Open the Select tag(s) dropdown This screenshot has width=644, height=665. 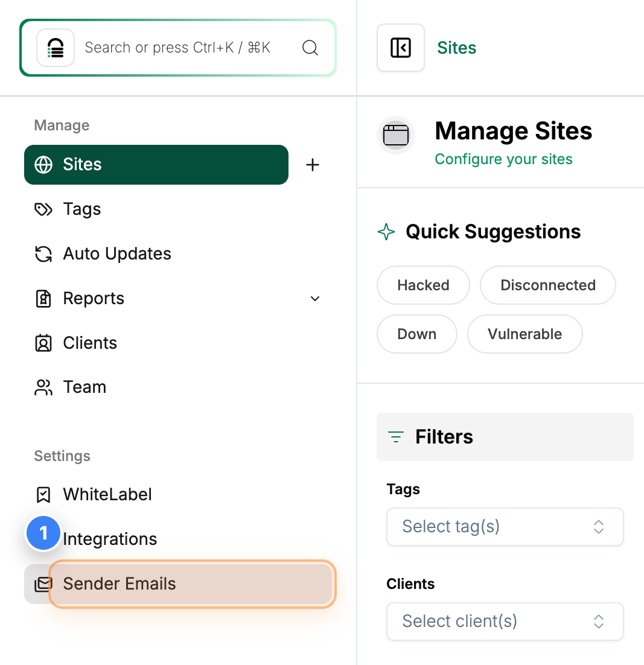tap(505, 526)
